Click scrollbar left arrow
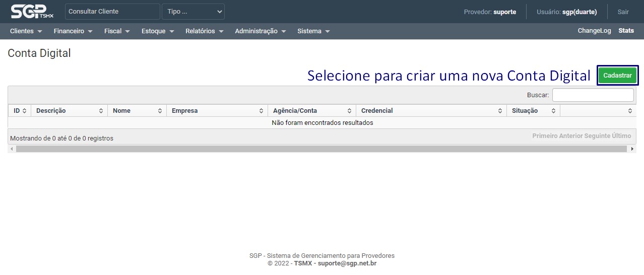 (11, 149)
